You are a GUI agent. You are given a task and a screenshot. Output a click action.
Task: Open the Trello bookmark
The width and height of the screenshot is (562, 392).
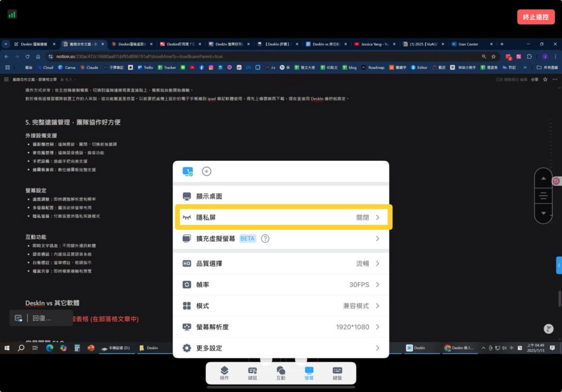coord(145,67)
